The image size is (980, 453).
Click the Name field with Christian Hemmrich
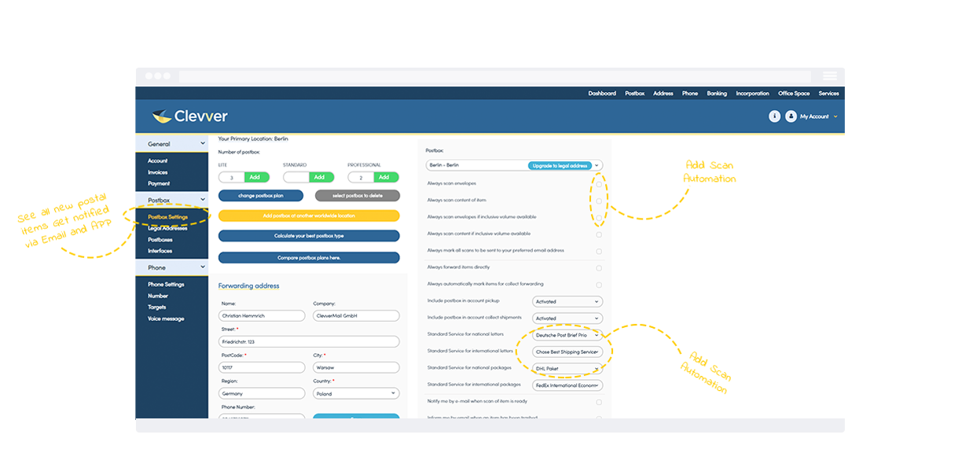262,315
